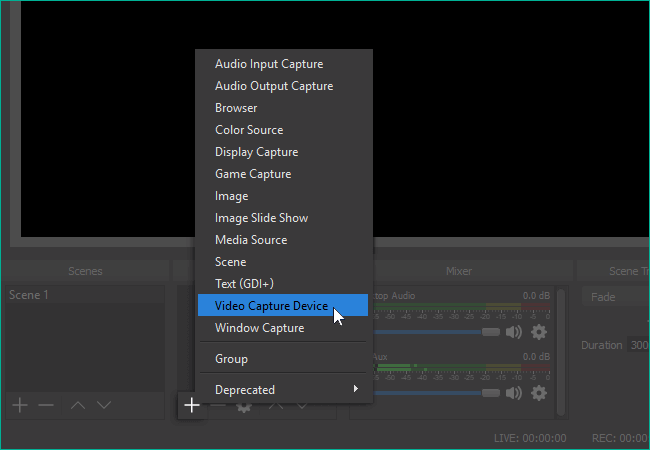Add a Display Capture source
The height and width of the screenshot is (450, 650).
coord(256,152)
